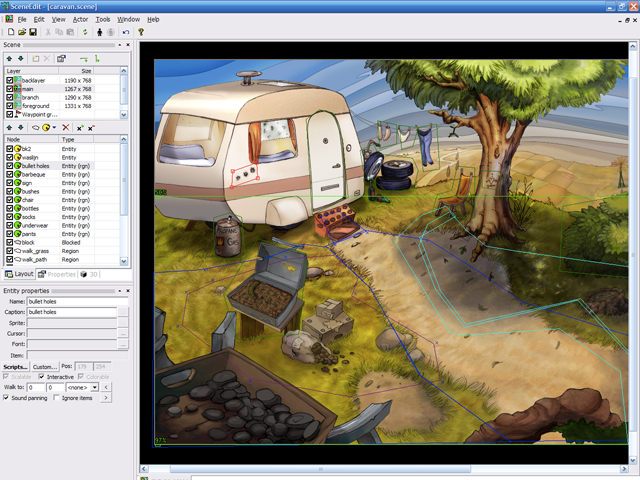Image resolution: width=640 pixels, height=480 pixels.
Task: Click the '>' button beside Ignore items
Action: pyautogui.click(x=106, y=398)
